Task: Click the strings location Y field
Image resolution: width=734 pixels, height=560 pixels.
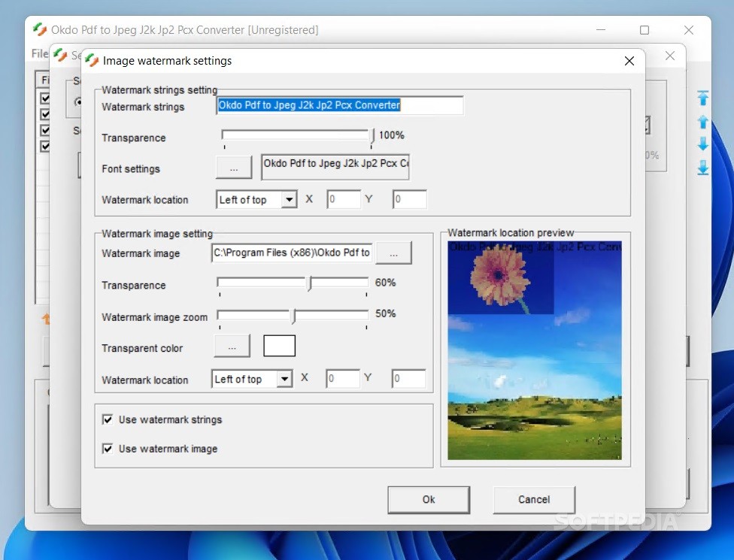Action: click(x=410, y=199)
